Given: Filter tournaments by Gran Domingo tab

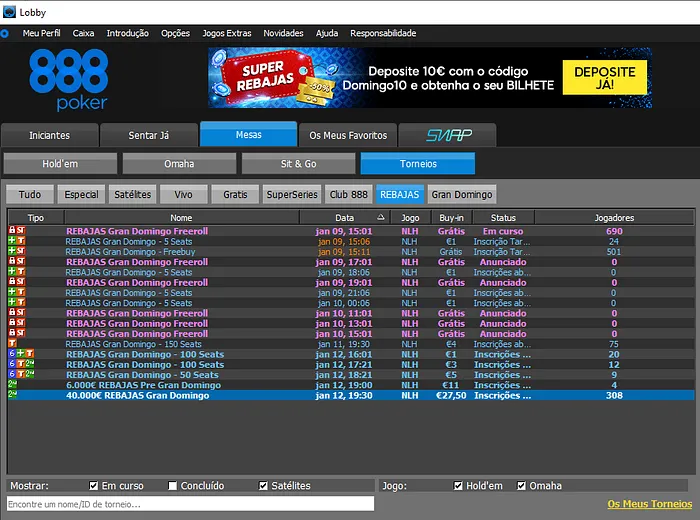Looking at the screenshot, I should [x=462, y=195].
